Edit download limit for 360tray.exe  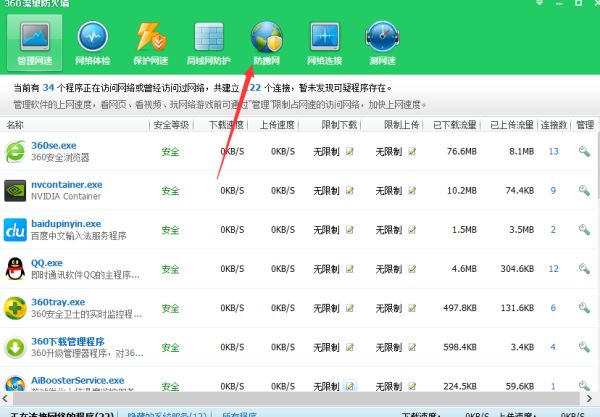(x=350, y=308)
